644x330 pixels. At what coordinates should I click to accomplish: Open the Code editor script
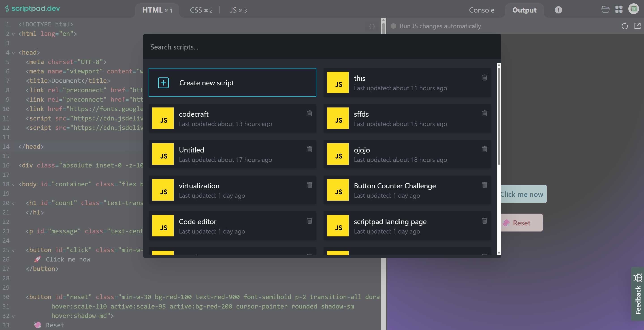pyautogui.click(x=232, y=226)
